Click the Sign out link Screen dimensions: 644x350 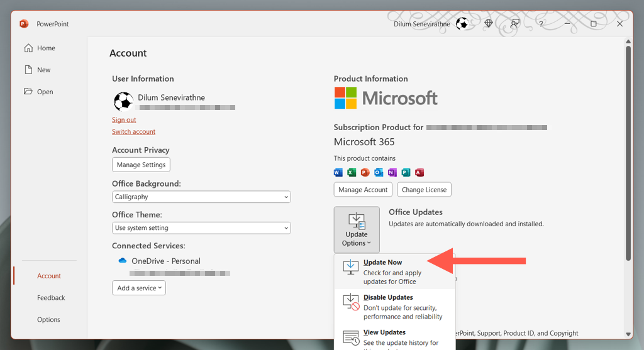[124, 120]
